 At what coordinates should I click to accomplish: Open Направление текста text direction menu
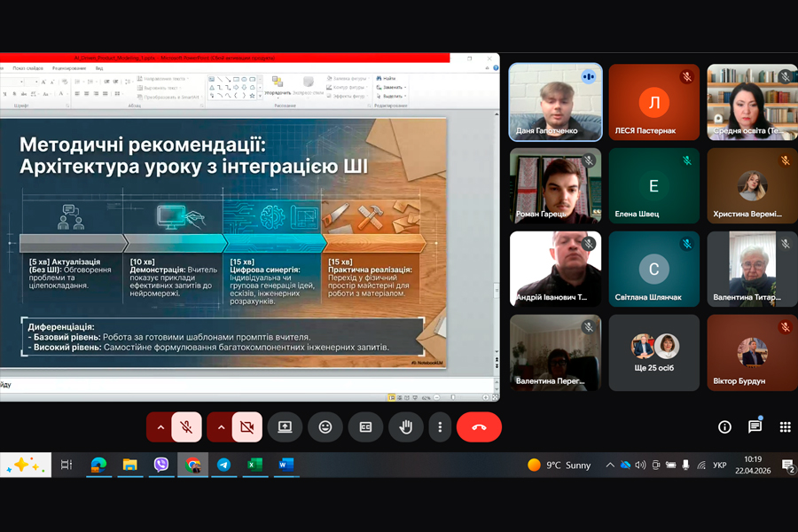(x=163, y=79)
